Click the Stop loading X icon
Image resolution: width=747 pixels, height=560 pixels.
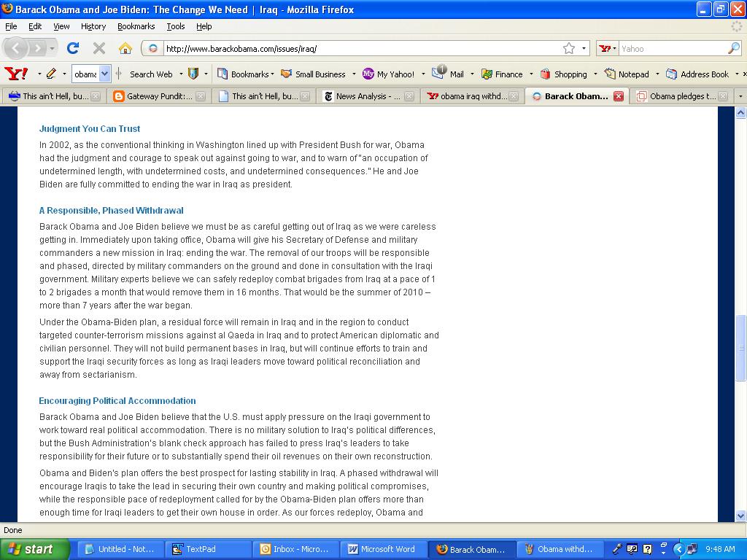click(x=99, y=48)
